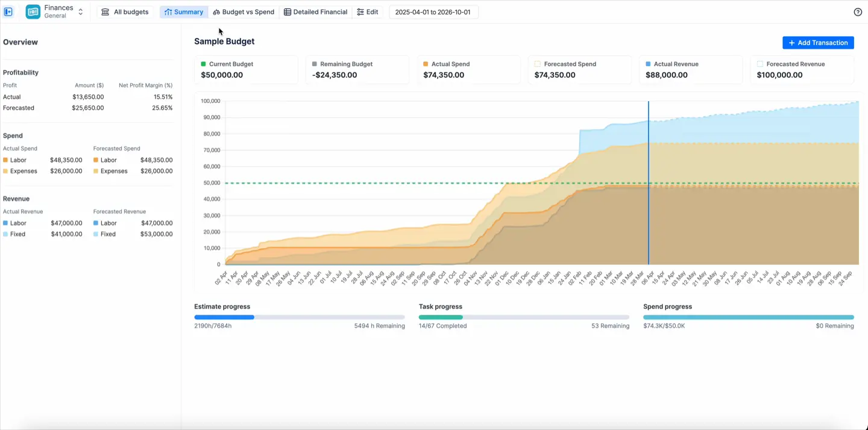868x430 pixels.
Task: Expand the Finances General switcher arrows
Action: coord(81,12)
